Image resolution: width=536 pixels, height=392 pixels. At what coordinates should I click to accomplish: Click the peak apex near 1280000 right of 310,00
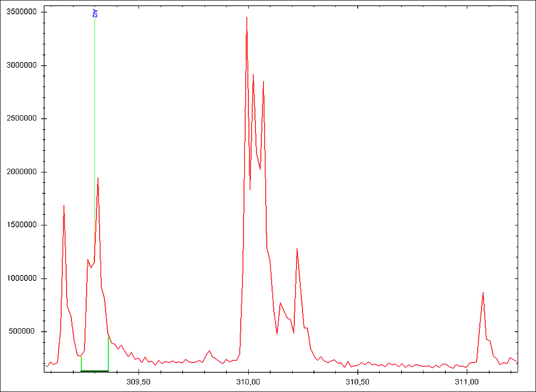click(x=297, y=249)
